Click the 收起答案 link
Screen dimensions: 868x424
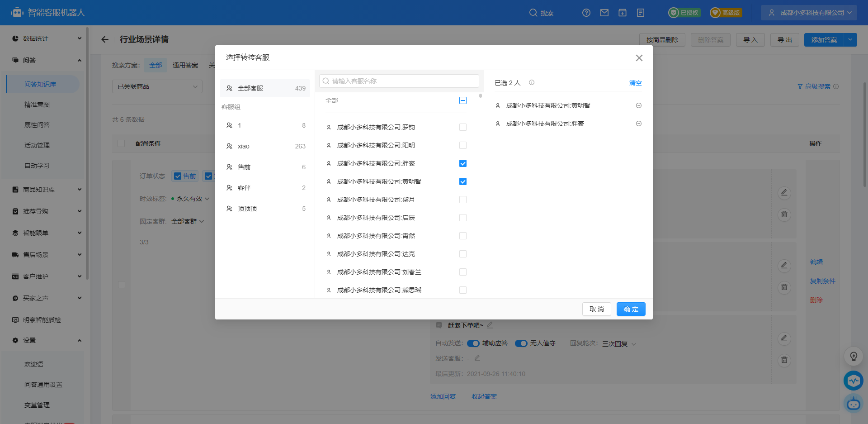(484, 396)
